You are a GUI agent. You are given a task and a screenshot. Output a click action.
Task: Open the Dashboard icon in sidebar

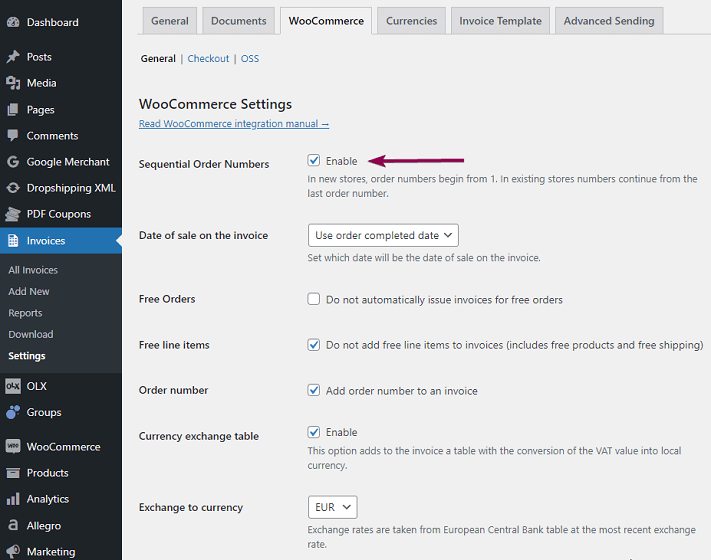point(13,22)
